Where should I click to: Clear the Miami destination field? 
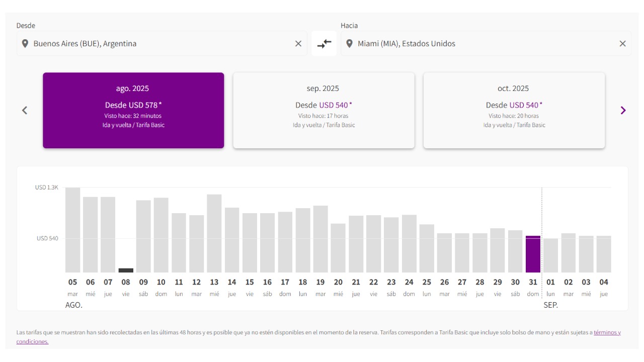click(x=622, y=44)
